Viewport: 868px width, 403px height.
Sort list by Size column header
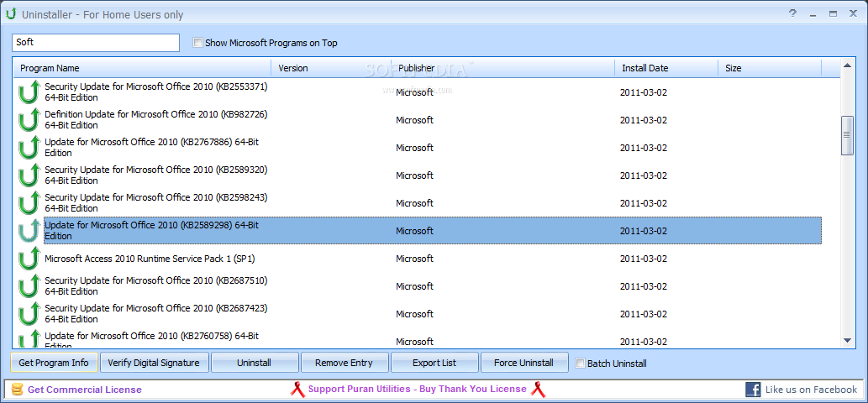pos(770,68)
